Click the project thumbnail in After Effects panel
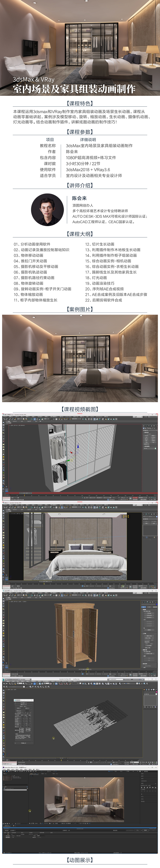160x868 pixels. click(x=7, y=778)
